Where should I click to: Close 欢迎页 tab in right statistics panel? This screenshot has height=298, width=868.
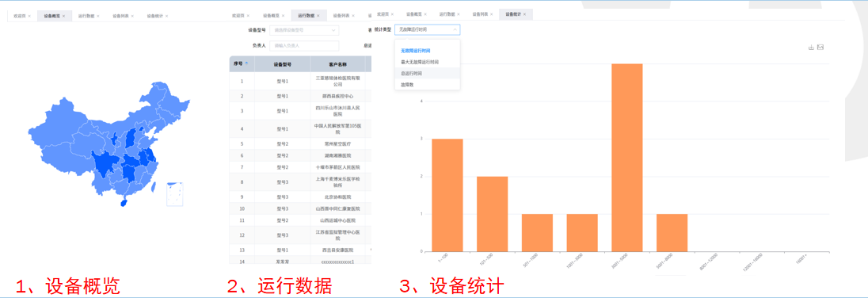(x=392, y=13)
